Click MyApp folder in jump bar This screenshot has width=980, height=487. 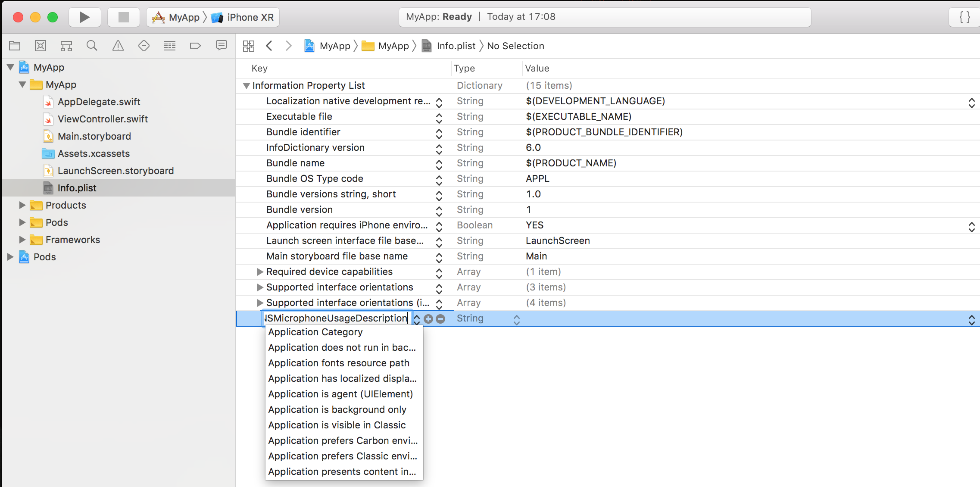coord(385,46)
